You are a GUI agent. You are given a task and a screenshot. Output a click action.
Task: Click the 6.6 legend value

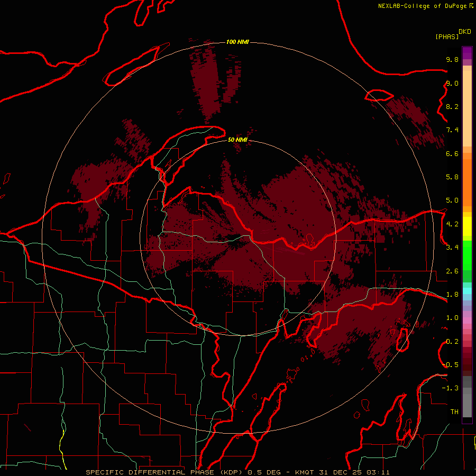(452, 153)
